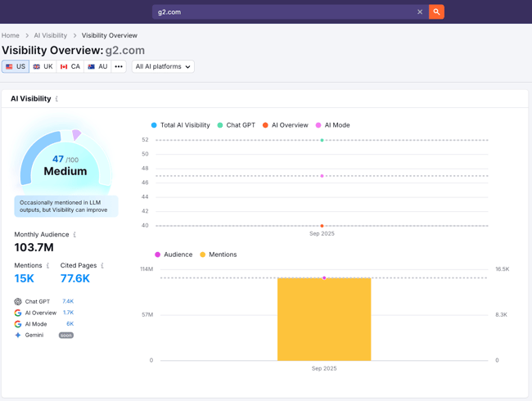Click the Gemini sparkle icon
Image resolution: width=532 pixels, height=401 pixels.
18,336
